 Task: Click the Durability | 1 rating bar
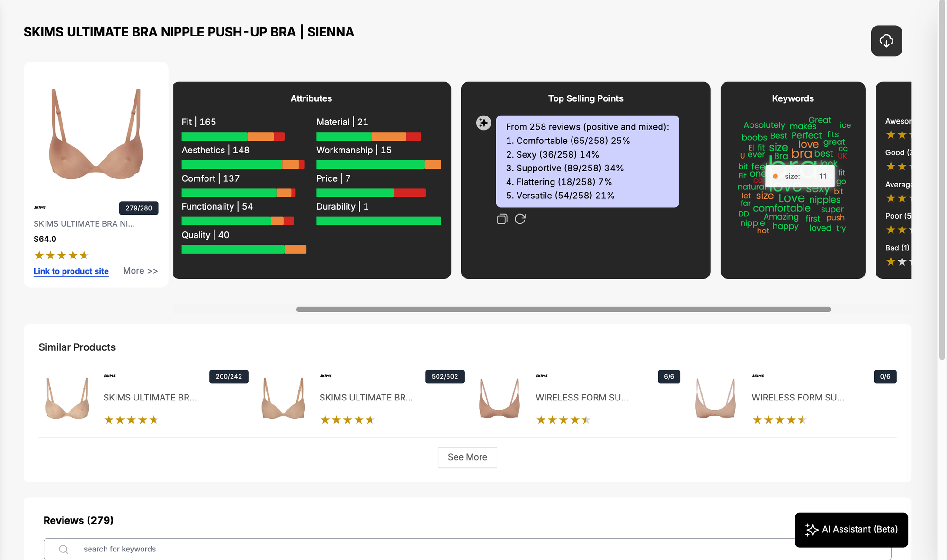tap(379, 221)
